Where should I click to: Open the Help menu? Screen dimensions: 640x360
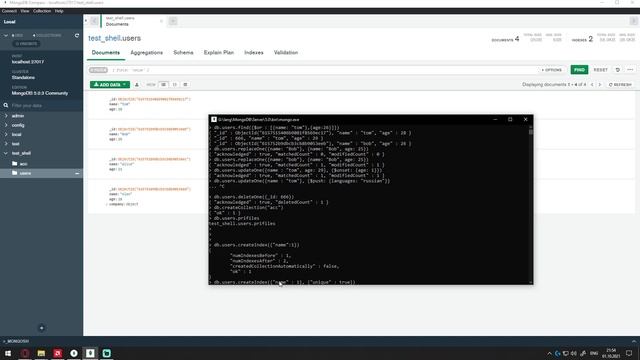(59, 11)
